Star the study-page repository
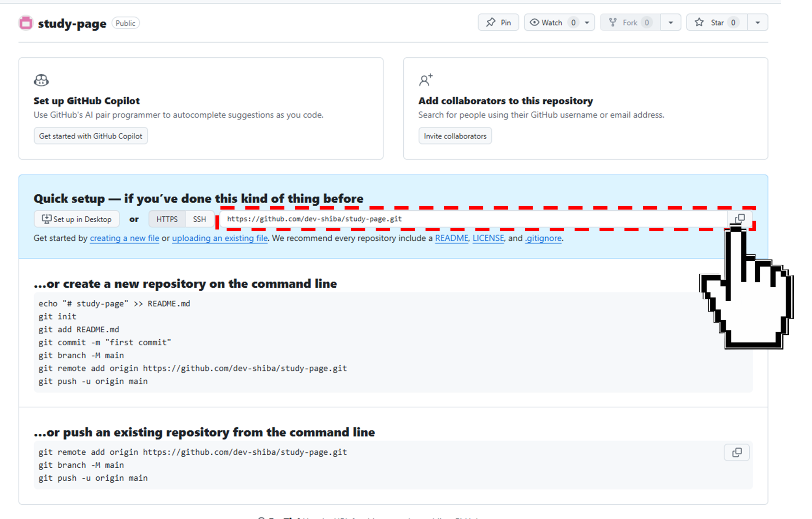The image size is (812, 519). click(x=717, y=22)
